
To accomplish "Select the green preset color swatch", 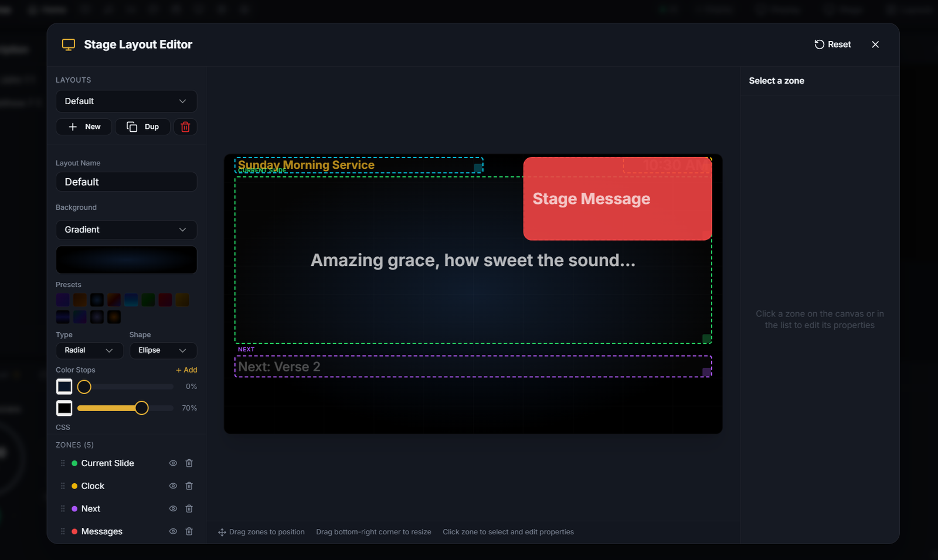I will pos(148,299).
